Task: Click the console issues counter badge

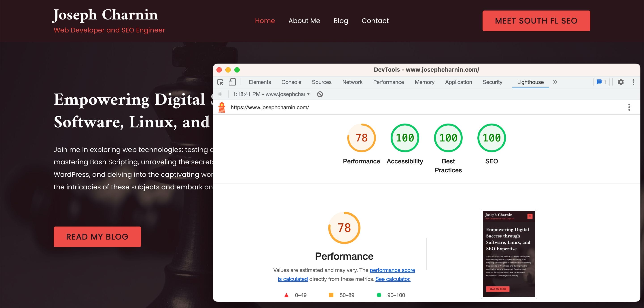Action: point(601,82)
